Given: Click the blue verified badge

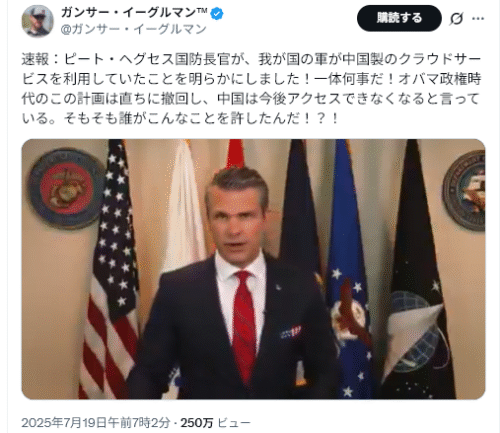Looking at the screenshot, I should point(217,14).
